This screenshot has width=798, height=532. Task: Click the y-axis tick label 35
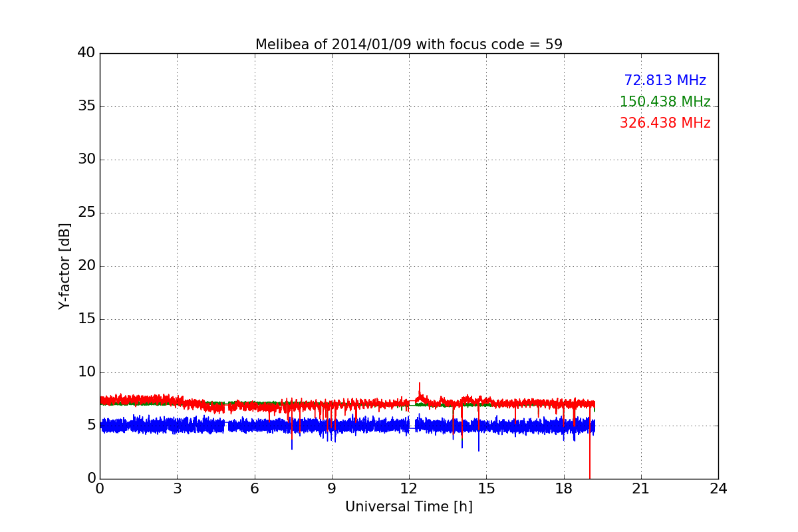(x=86, y=106)
